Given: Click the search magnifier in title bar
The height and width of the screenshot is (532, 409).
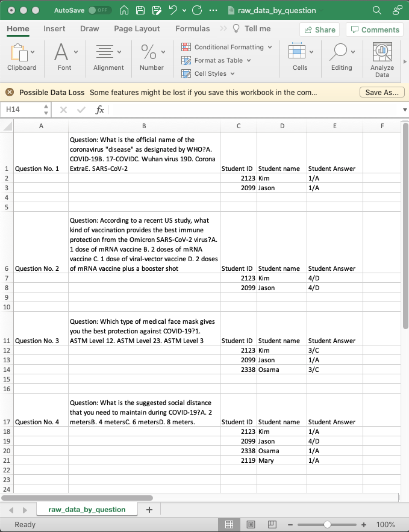Looking at the screenshot, I should pyautogui.click(x=376, y=10).
